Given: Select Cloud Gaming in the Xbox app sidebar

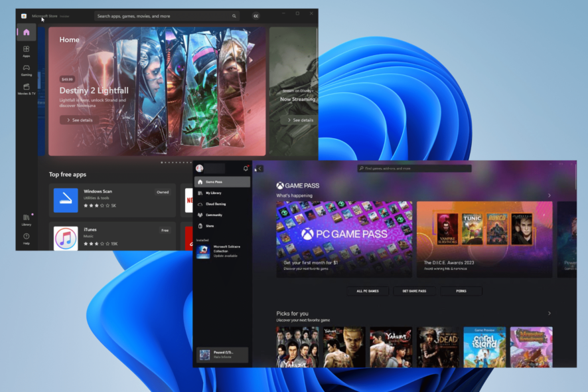Looking at the screenshot, I should 222,204.
